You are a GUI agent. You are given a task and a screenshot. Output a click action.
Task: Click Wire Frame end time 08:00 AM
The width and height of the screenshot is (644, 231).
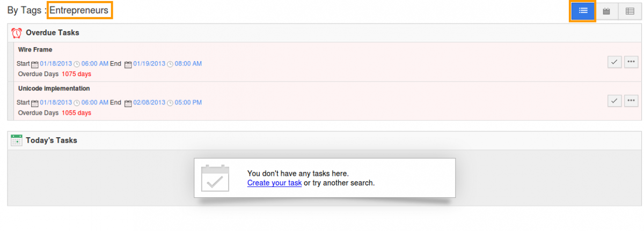point(188,64)
